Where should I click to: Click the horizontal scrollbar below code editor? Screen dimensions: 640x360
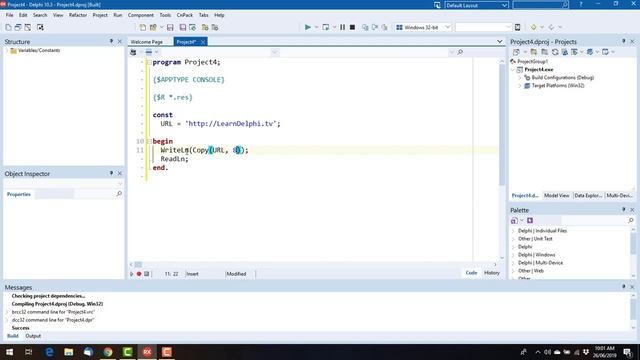(313, 264)
